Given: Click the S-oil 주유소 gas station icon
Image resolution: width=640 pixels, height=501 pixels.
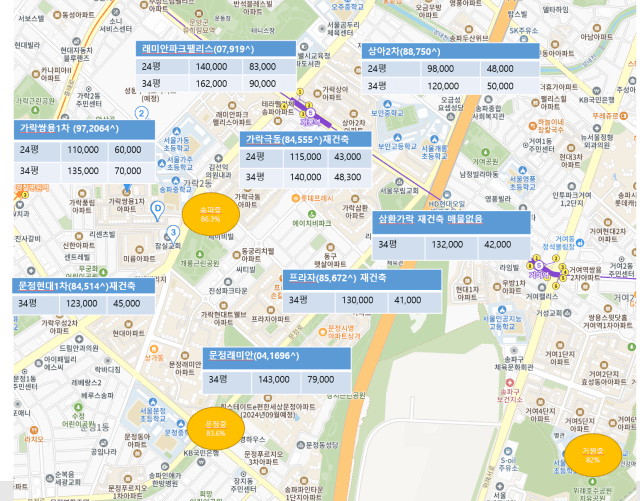Looking at the screenshot, I should click(507, 452).
